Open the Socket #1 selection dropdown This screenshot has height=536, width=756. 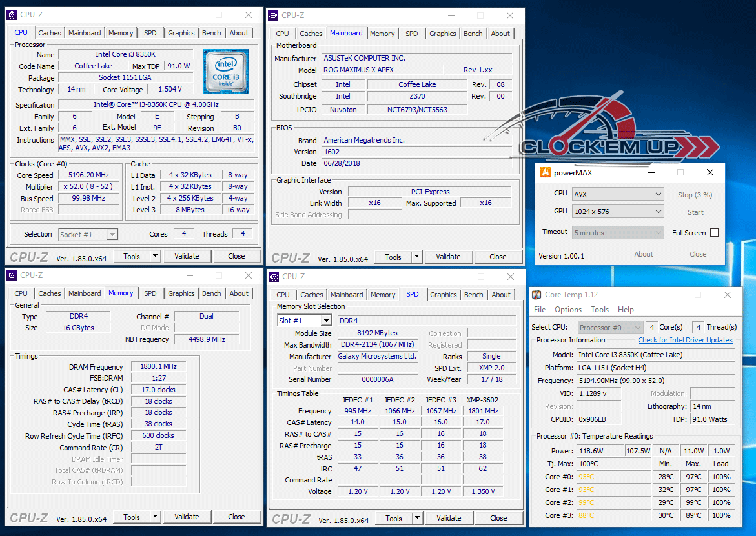(88, 235)
